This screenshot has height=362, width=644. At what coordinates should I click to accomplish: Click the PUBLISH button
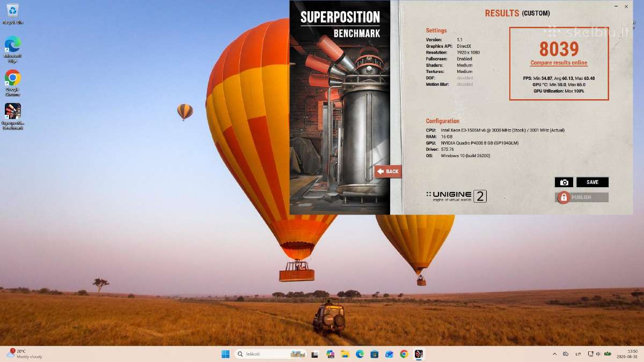(x=582, y=197)
